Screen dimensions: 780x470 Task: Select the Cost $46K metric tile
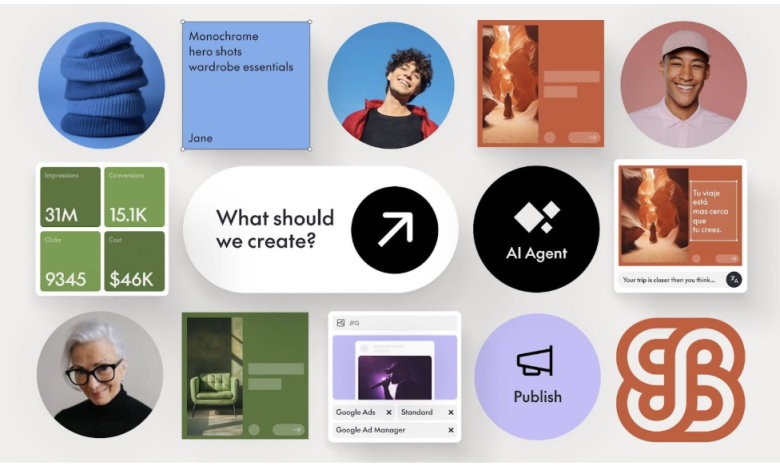pyautogui.click(x=134, y=261)
